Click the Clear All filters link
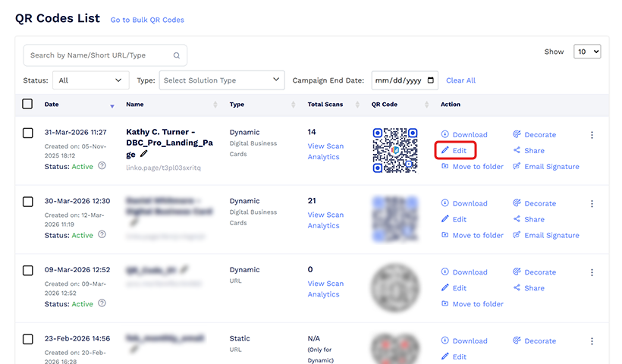Image resolution: width=622 pixels, height=364 pixels. (460, 80)
